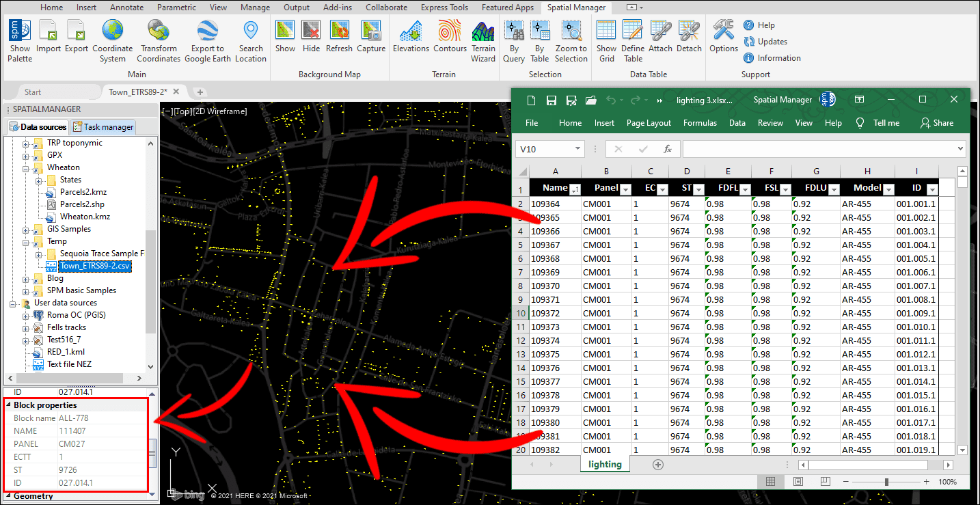The width and height of the screenshot is (980, 505).
Task: Open the Name column filter dropdown
Action: pos(575,189)
